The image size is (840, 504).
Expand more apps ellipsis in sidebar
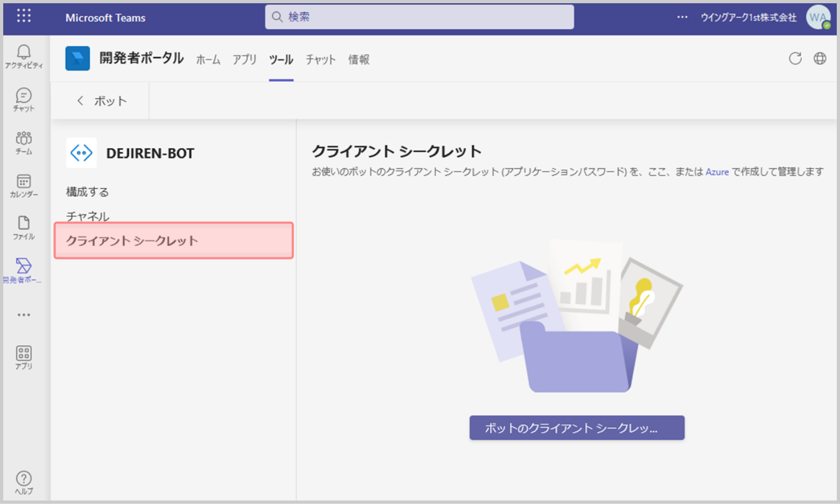pyautogui.click(x=24, y=315)
